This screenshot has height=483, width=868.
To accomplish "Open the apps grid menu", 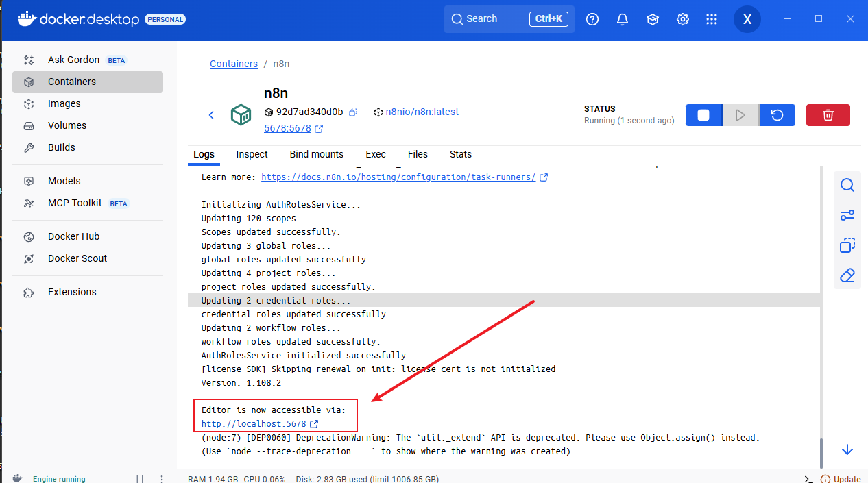I will point(712,19).
